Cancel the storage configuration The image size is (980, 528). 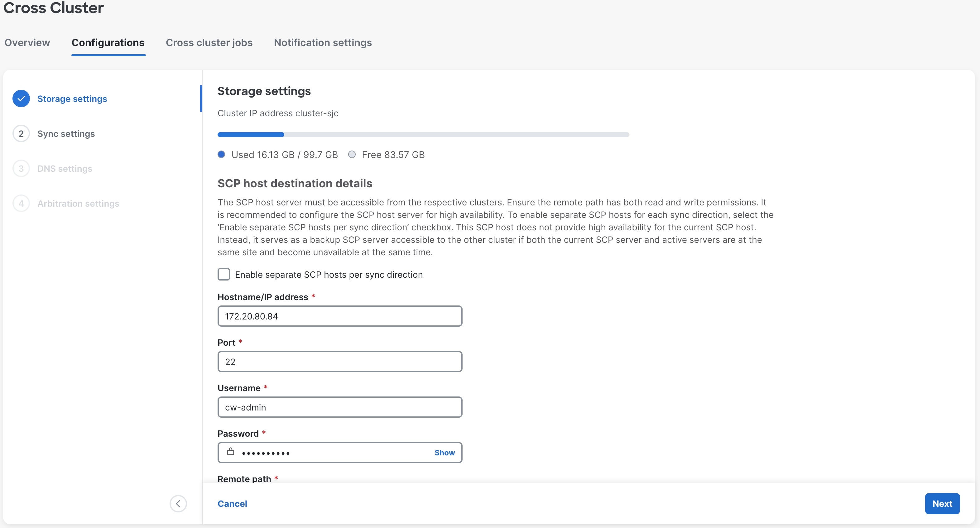pos(232,504)
